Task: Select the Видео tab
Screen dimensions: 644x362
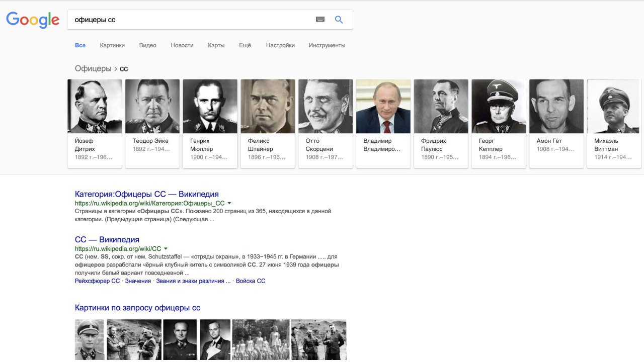Action: pyautogui.click(x=148, y=45)
